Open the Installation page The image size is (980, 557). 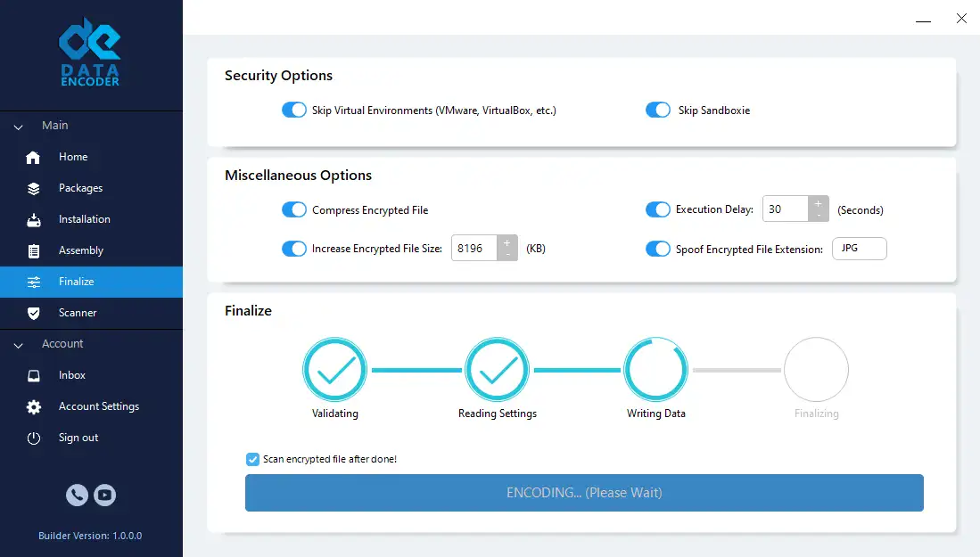(x=91, y=220)
